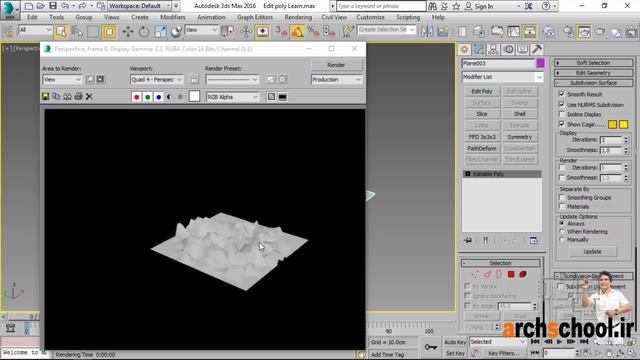Toggle the red channel display
640x360 pixels.
(x=137, y=97)
